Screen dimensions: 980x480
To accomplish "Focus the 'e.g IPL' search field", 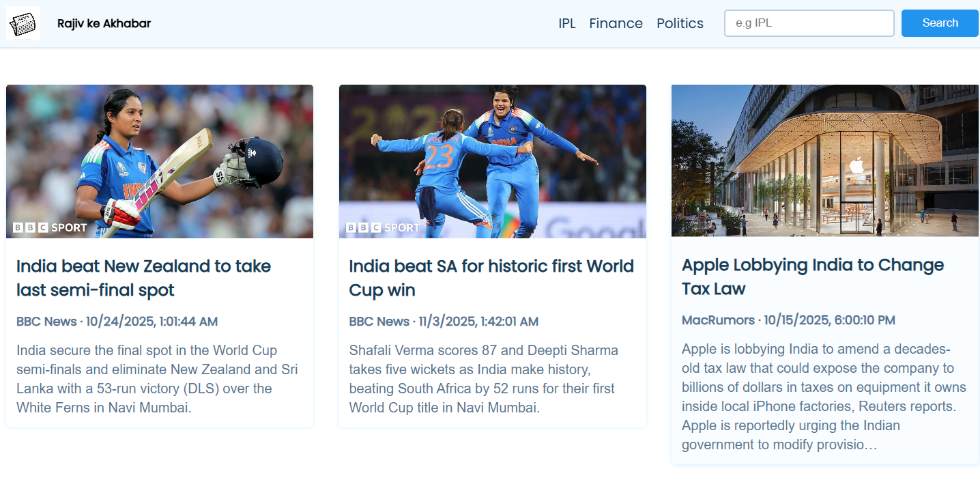I will pos(809,23).
